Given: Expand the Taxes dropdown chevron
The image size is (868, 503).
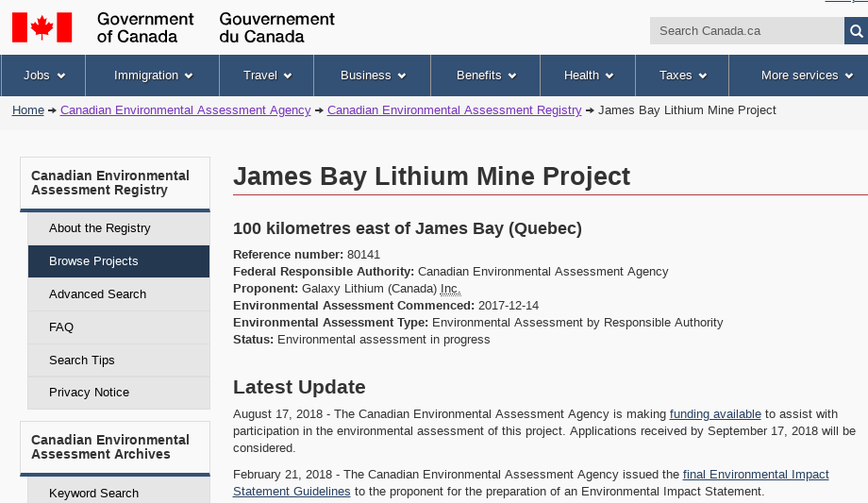Looking at the screenshot, I should (703, 75).
